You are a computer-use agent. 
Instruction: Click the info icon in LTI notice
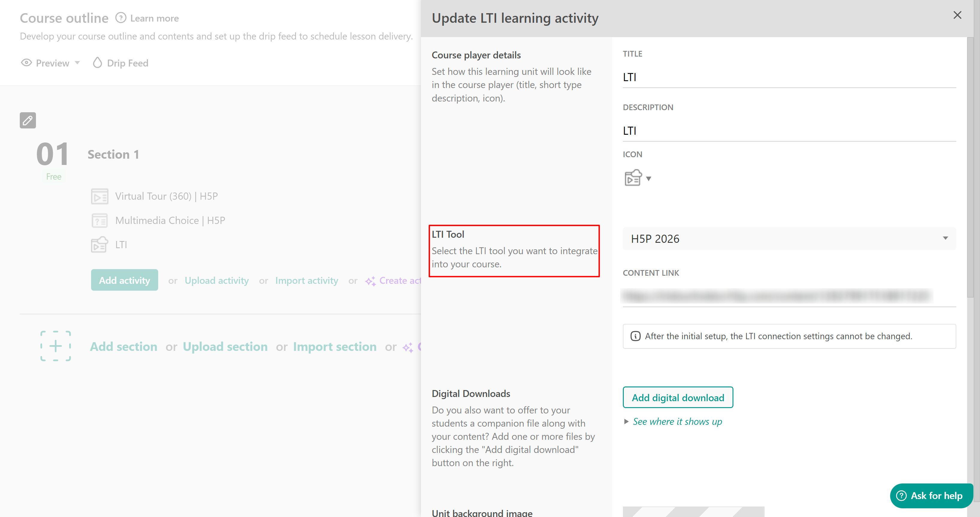pos(635,336)
